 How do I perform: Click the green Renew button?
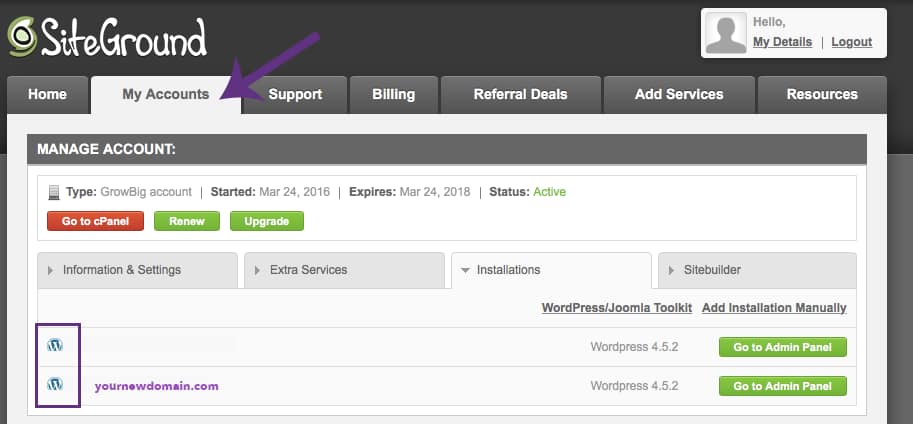coord(187,221)
